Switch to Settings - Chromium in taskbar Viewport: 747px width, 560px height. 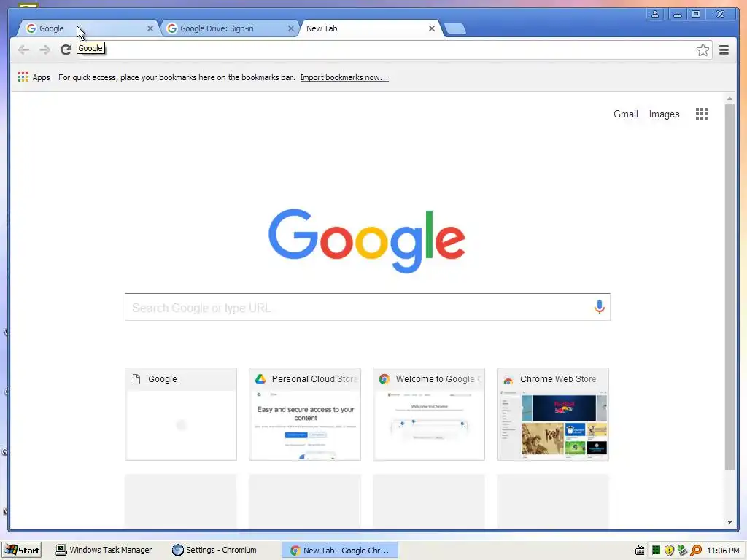[214, 550]
